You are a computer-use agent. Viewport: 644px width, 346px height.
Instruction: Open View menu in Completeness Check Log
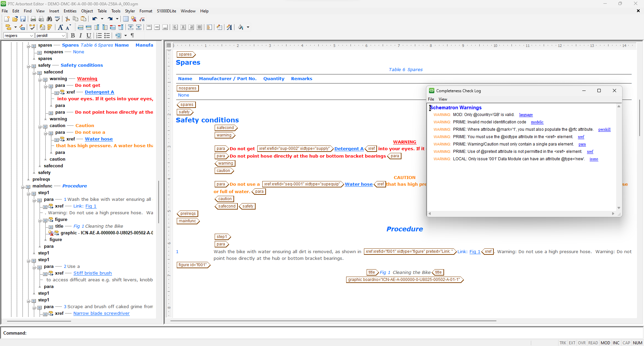point(443,99)
